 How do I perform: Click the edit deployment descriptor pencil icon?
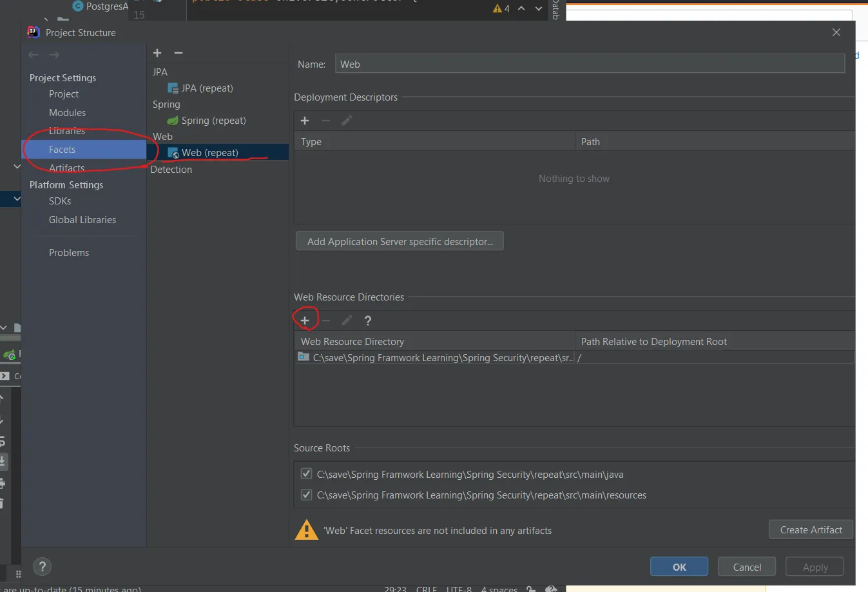point(347,121)
